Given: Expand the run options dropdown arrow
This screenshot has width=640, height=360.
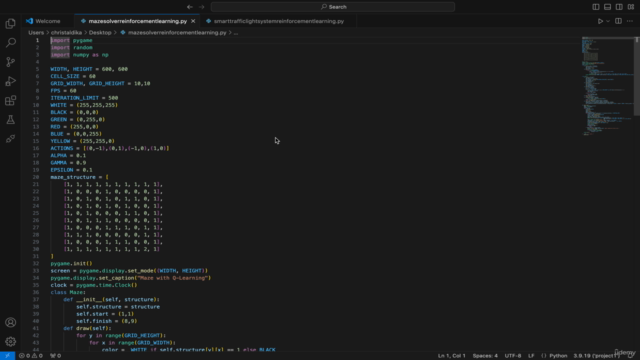Looking at the screenshot, I should (608, 21).
